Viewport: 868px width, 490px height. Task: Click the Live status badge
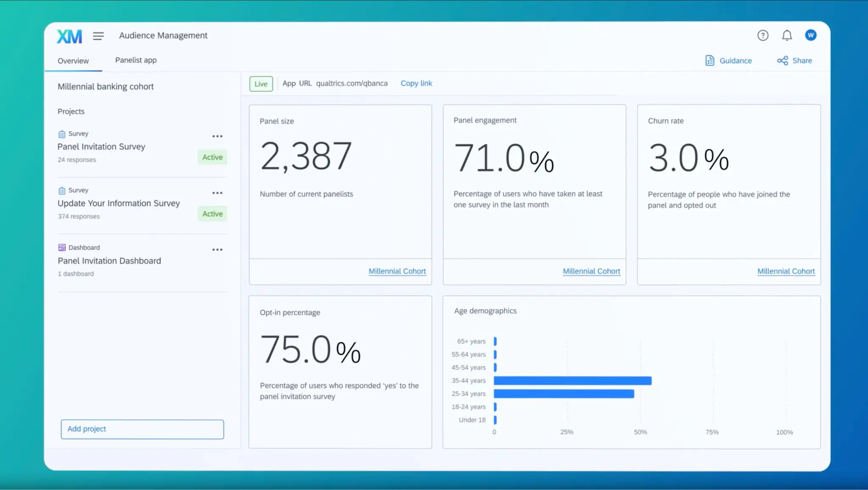(261, 84)
